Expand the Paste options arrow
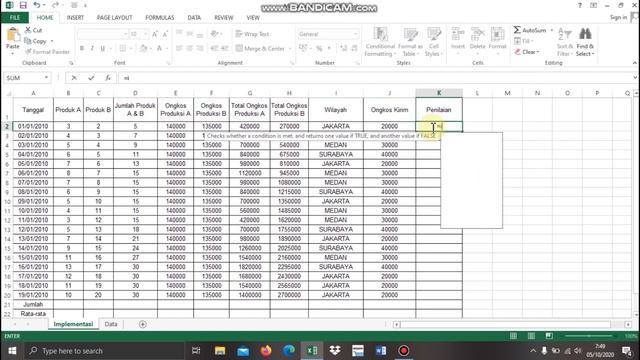 click(x=13, y=53)
